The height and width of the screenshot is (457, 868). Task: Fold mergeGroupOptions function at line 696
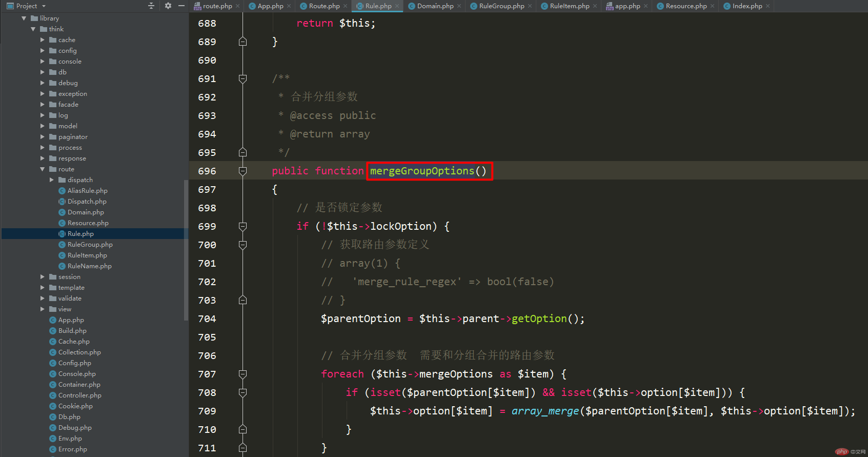(243, 171)
